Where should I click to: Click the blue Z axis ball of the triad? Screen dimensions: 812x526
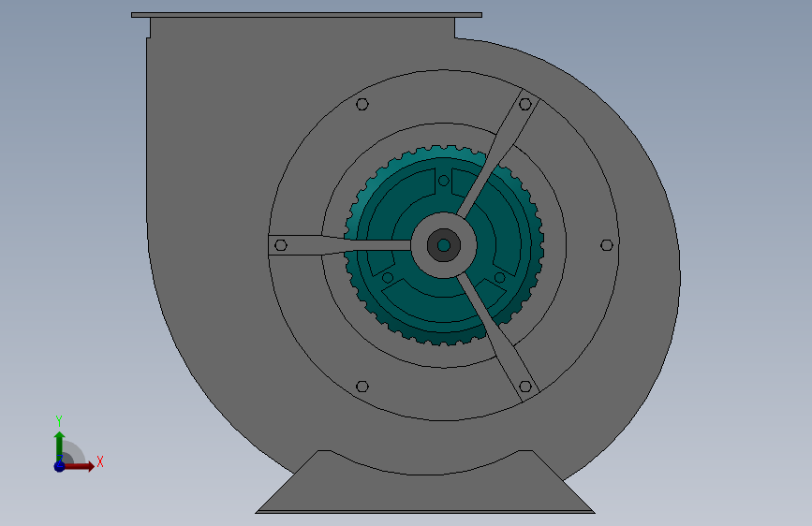pyautogui.click(x=59, y=466)
